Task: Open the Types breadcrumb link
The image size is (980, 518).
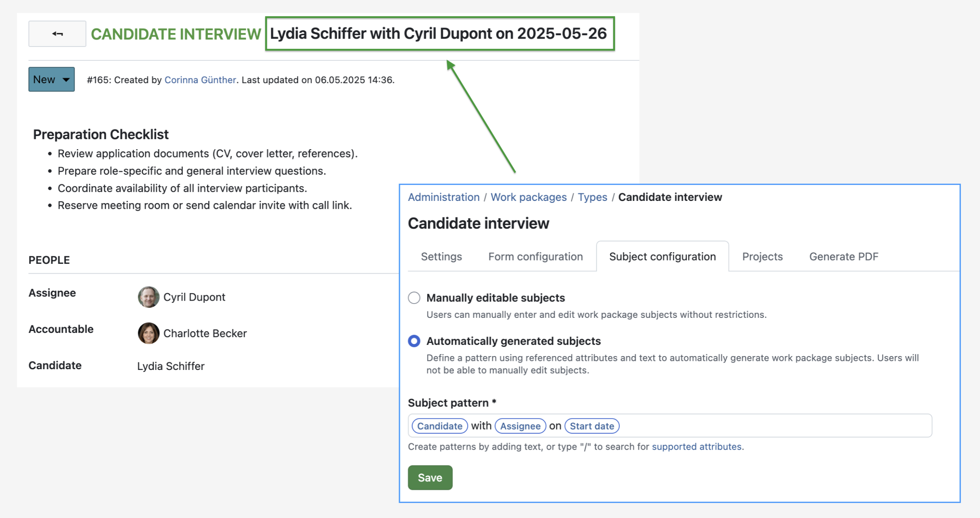Action: click(592, 197)
